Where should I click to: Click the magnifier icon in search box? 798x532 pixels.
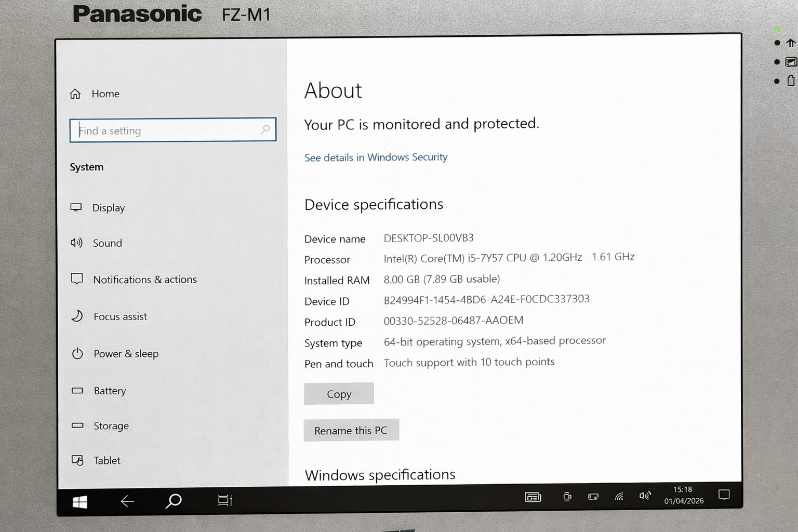(265, 129)
